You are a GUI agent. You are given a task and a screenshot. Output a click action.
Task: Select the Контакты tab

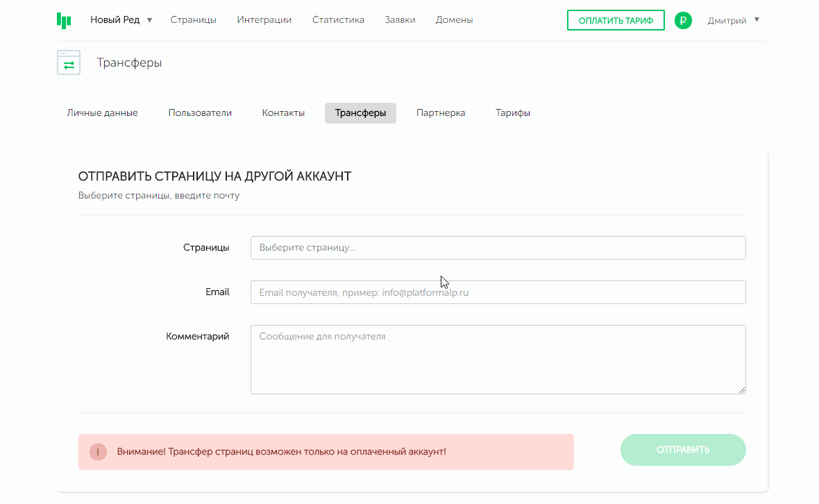(x=283, y=113)
